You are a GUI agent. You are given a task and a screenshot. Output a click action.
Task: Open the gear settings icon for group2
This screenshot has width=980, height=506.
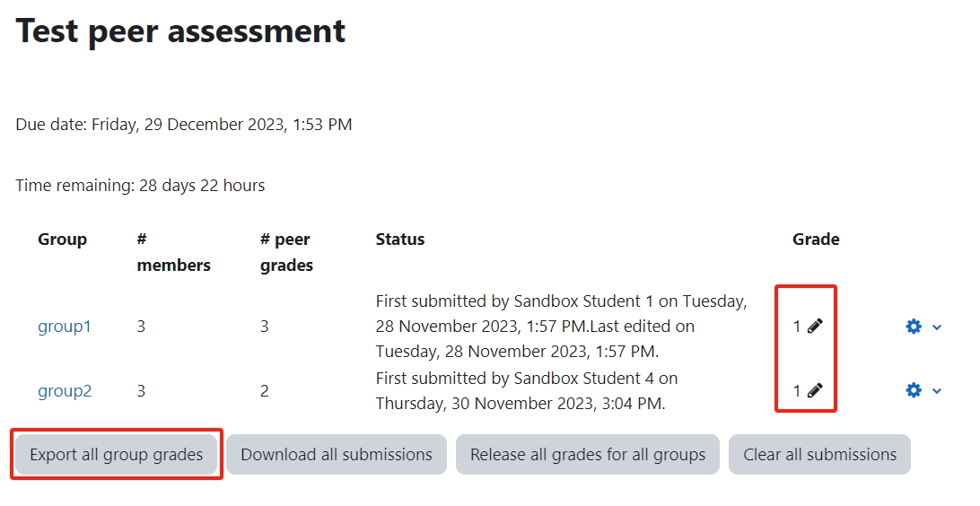[914, 390]
